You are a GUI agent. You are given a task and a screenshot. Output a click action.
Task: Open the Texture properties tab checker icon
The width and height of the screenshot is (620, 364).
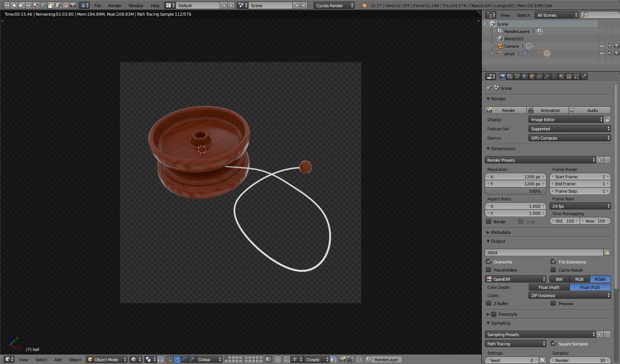pyautogui.click(x=569, y=77)
